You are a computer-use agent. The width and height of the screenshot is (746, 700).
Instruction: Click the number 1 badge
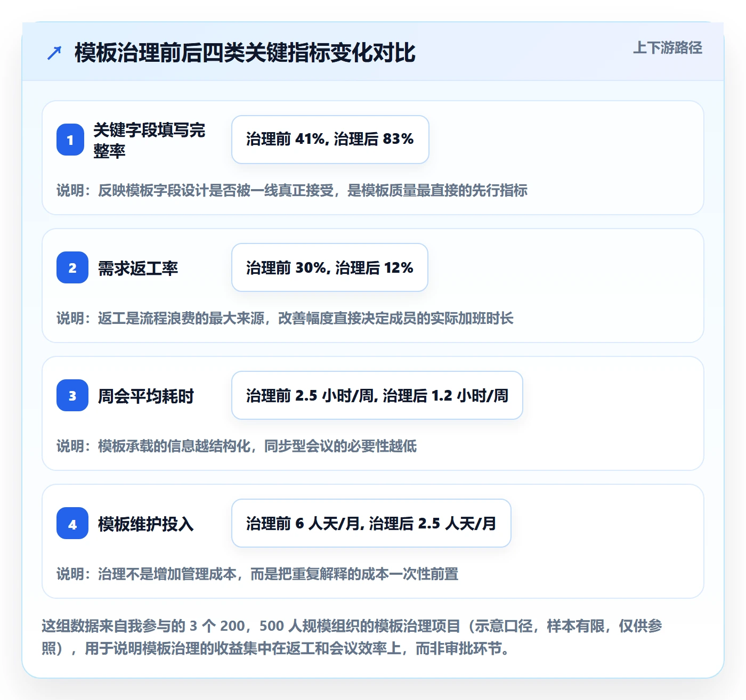tap(70, 140)
